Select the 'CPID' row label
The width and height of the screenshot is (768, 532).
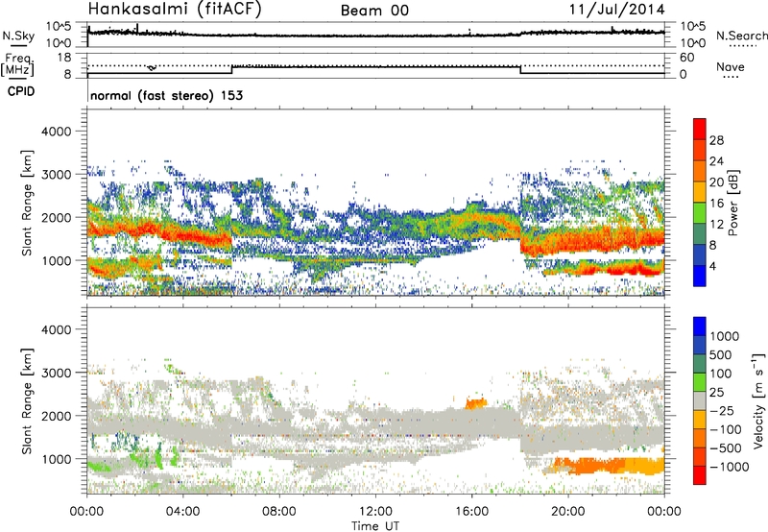pyautogui.click(x=20, y=91)
